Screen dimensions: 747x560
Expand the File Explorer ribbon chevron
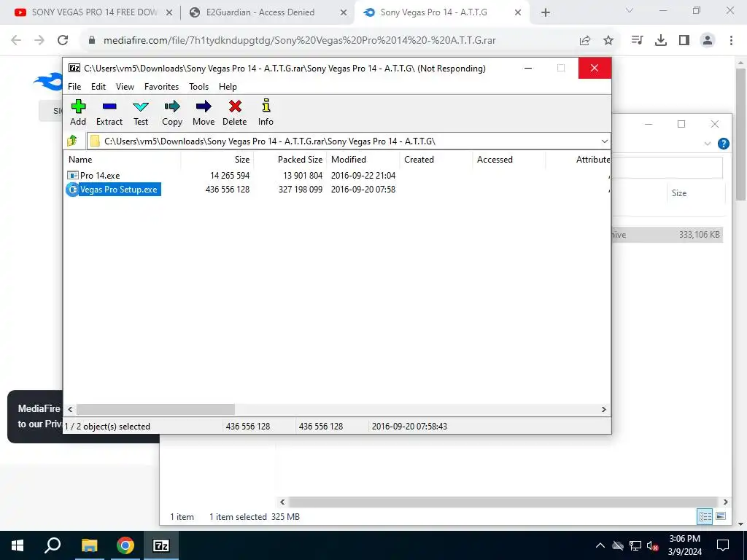pyautogui.click(x=708, y=144)
